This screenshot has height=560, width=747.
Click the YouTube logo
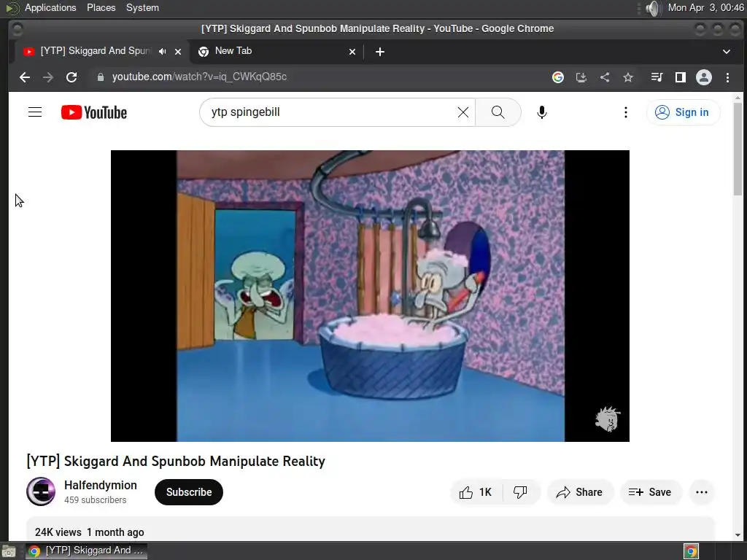[x=94, y=112]
